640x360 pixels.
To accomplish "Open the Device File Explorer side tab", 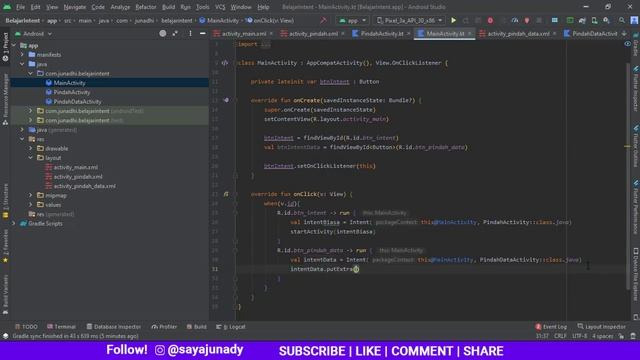I will click(x=636, y=274).
